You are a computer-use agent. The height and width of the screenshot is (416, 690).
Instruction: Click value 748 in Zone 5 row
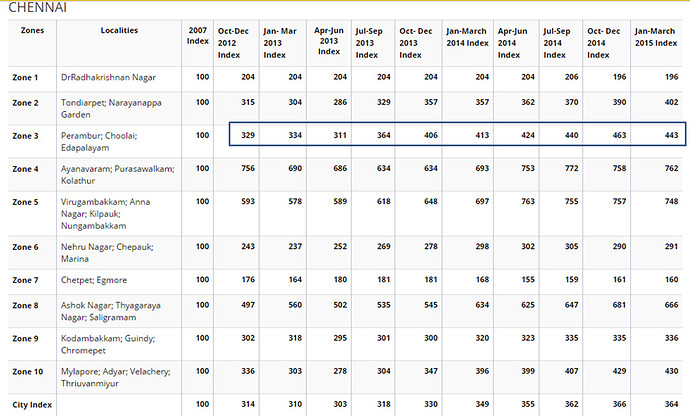(671, 202)
